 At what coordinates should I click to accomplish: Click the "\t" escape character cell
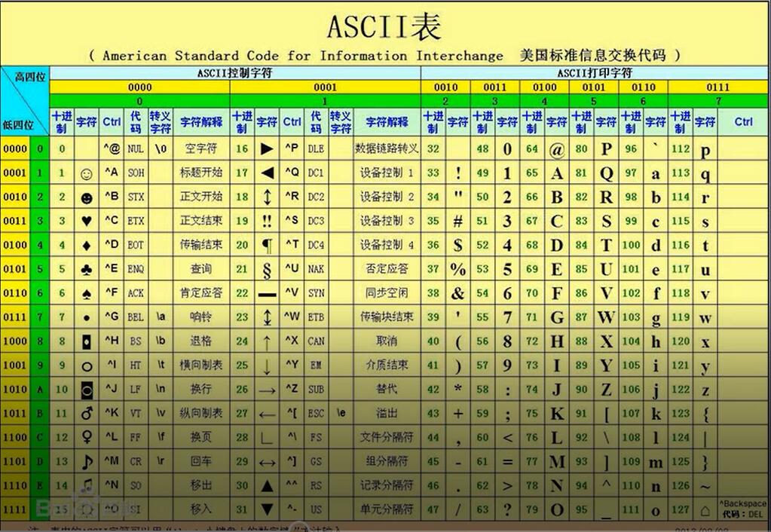click(161, 365)
